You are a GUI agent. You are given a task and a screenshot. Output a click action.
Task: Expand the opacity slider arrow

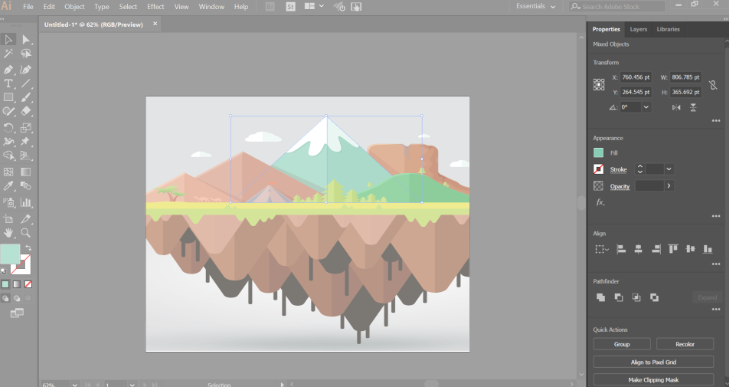669,186
